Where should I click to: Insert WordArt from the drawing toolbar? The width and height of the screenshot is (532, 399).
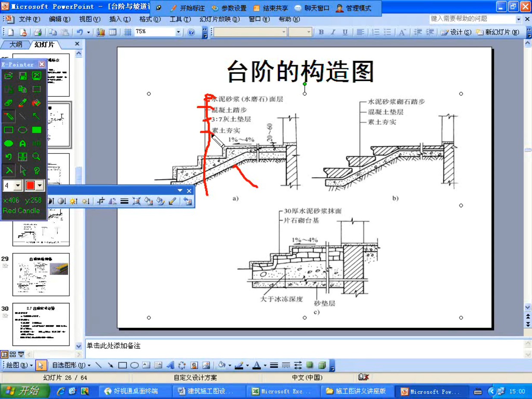(170, 365)
